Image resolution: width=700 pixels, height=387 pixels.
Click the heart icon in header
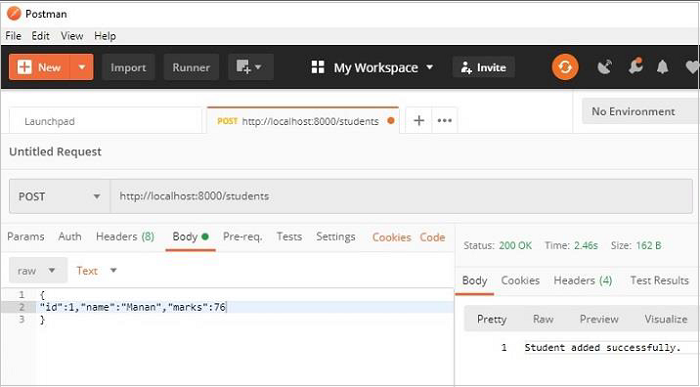pos(692,67)
